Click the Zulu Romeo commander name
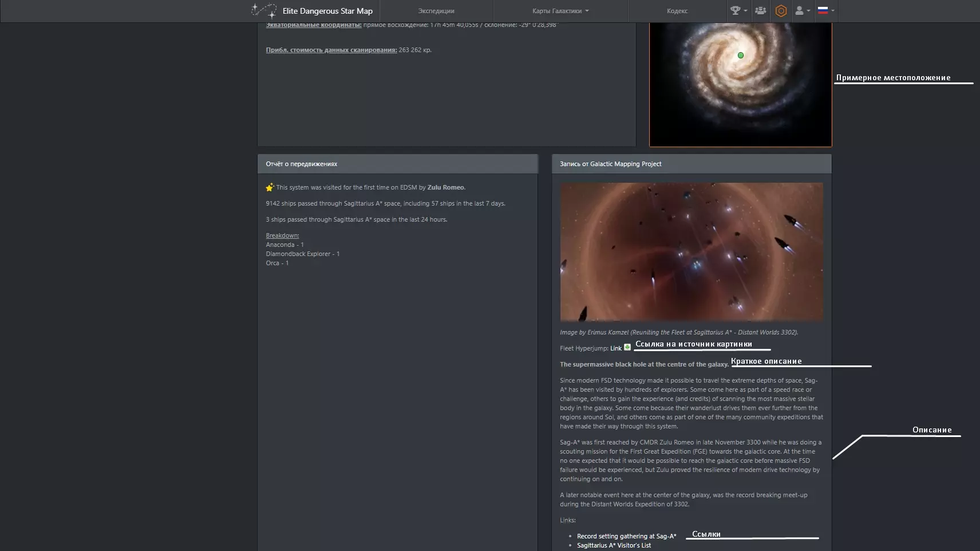 click(x=445, y=187)
